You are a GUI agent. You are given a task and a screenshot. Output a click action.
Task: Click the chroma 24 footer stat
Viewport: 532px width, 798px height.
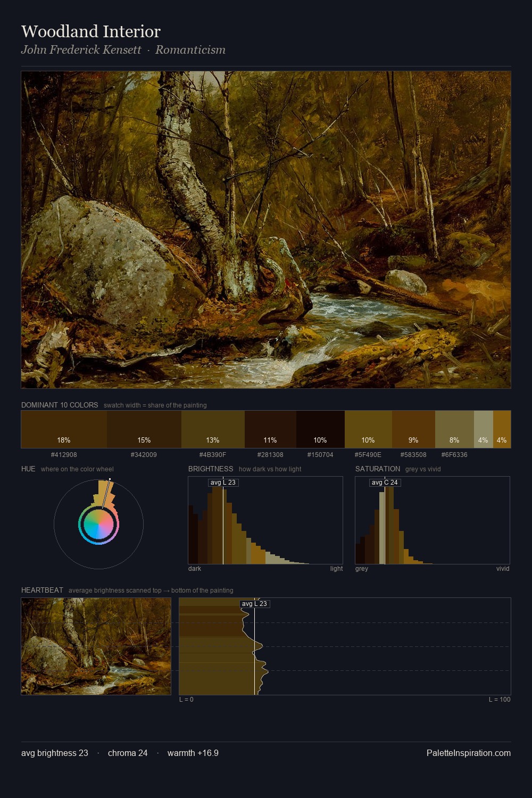tap(128, 753)
